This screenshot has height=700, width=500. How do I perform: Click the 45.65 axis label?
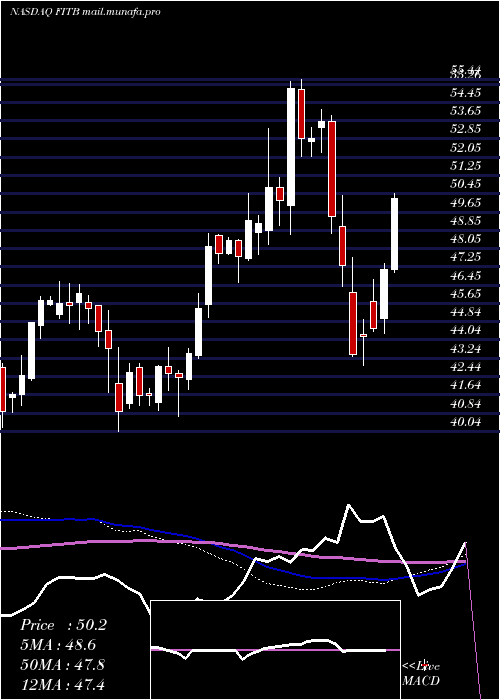point(466,293)
